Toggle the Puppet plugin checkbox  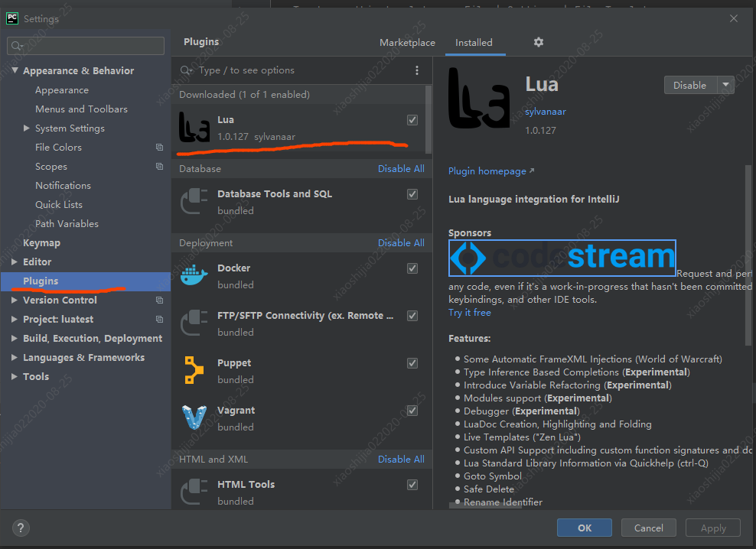[412, 363]
